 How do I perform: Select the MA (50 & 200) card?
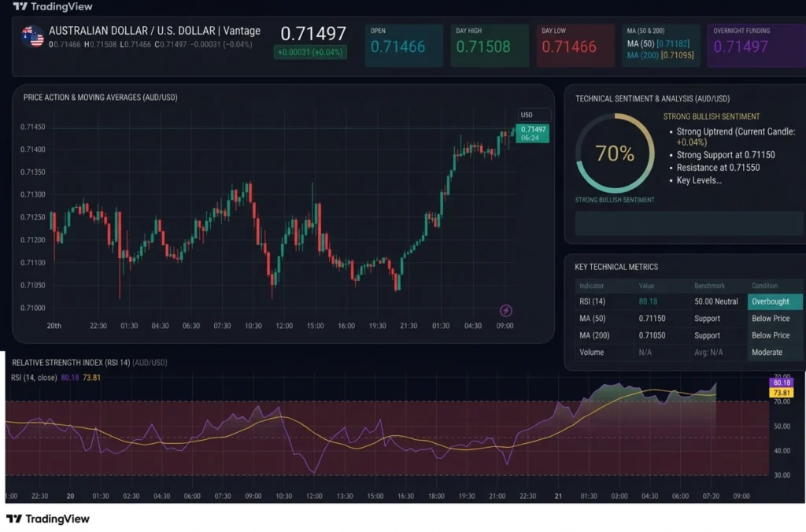(660, 45)
